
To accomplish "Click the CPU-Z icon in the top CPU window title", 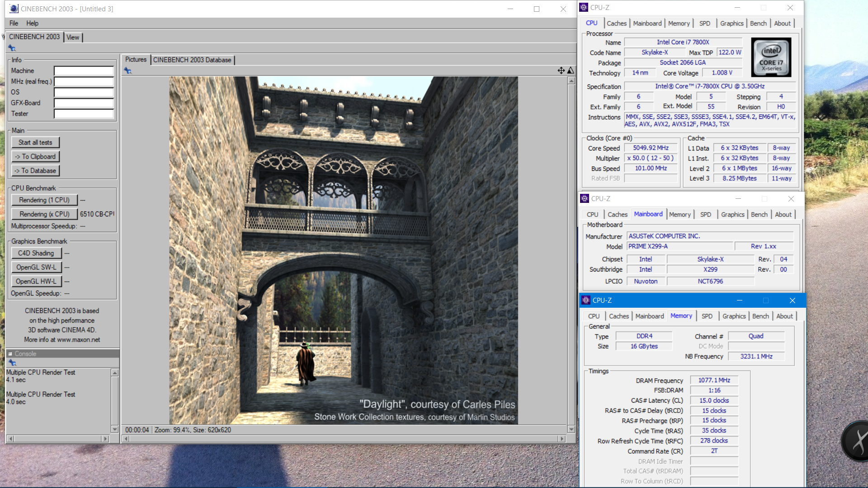I will coord(584,7).
